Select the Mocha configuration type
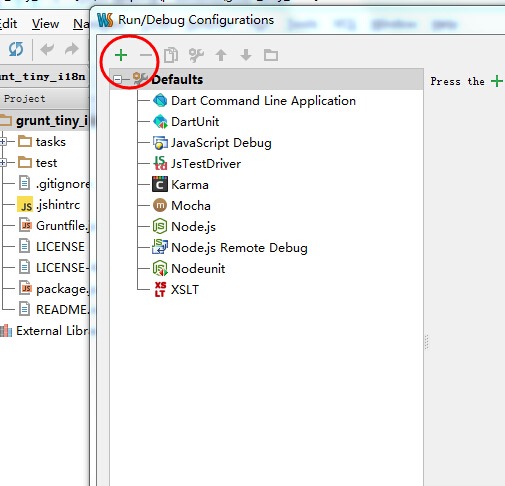The height and width of the screenshot is (486, 505). [x=191, y=206]
